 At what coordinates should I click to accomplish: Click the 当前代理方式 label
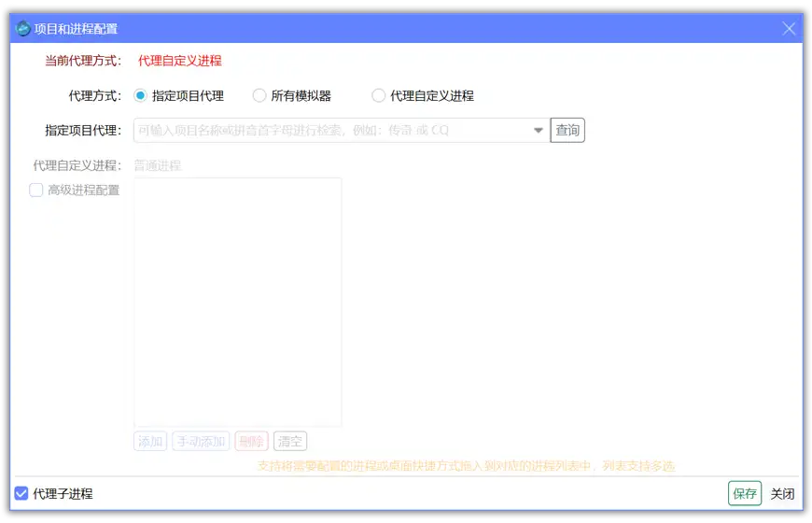coord(83,61)
